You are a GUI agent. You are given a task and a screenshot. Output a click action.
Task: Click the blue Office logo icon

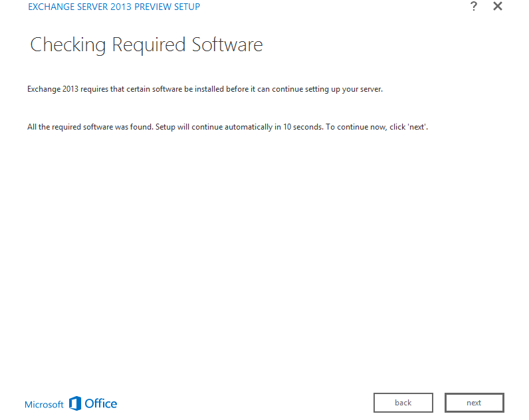[75, 403]
